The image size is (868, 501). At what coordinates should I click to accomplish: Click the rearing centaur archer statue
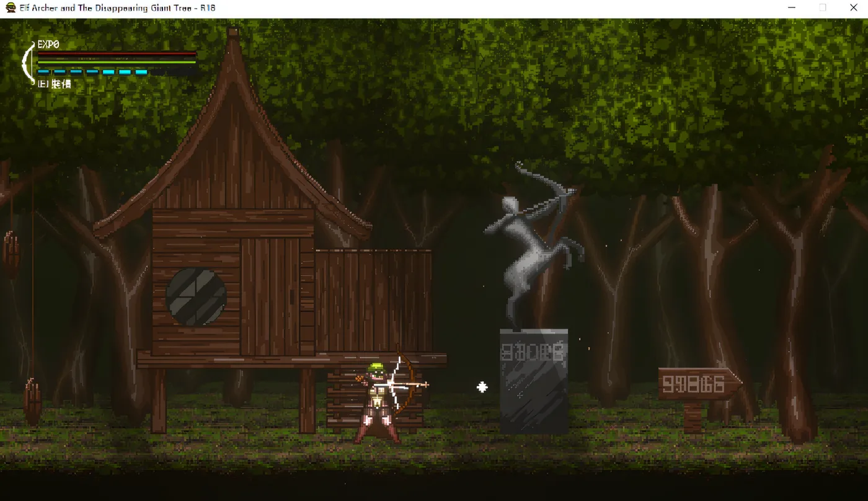pyautogui.click(x=533, y=245)
